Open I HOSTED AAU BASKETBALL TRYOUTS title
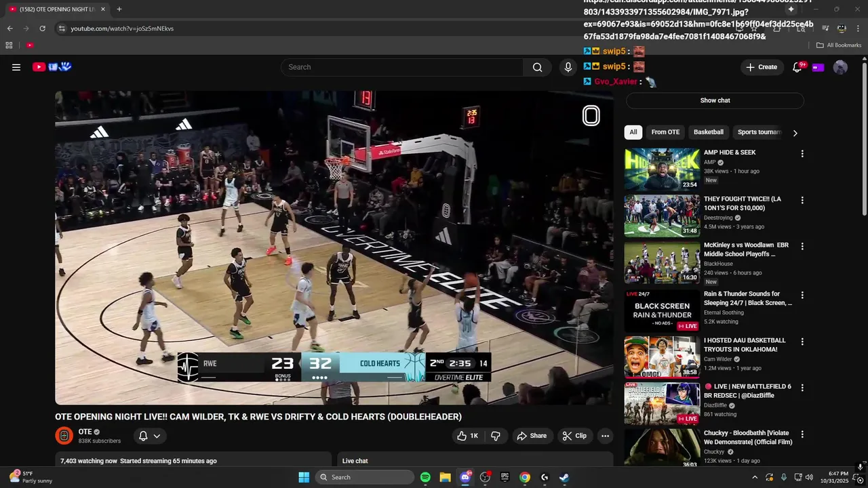The height and width of the screenshot is (488, 868). (745, 344)
